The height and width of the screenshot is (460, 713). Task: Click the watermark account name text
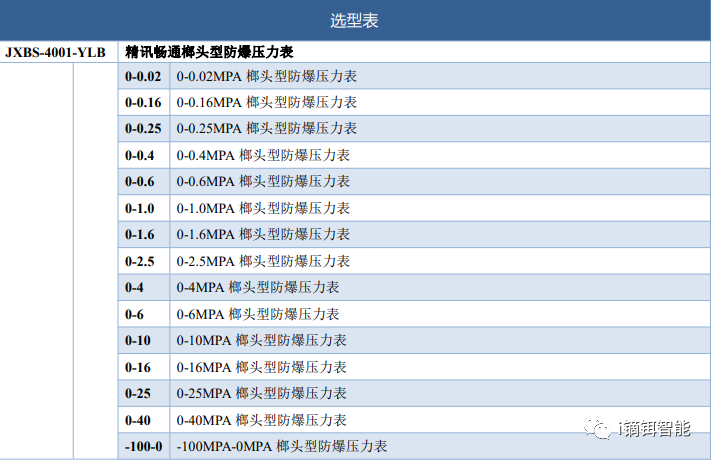pos(654,429)
